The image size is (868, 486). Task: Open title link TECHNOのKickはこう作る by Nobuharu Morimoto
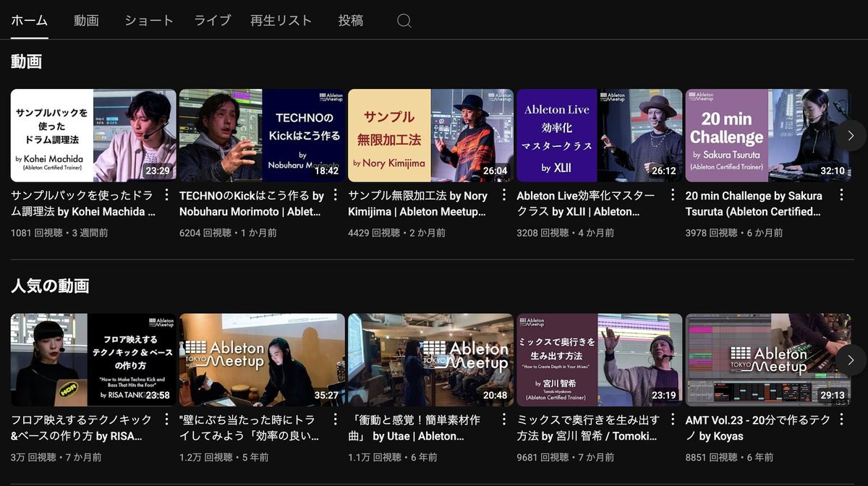click(x=252, y=204)
